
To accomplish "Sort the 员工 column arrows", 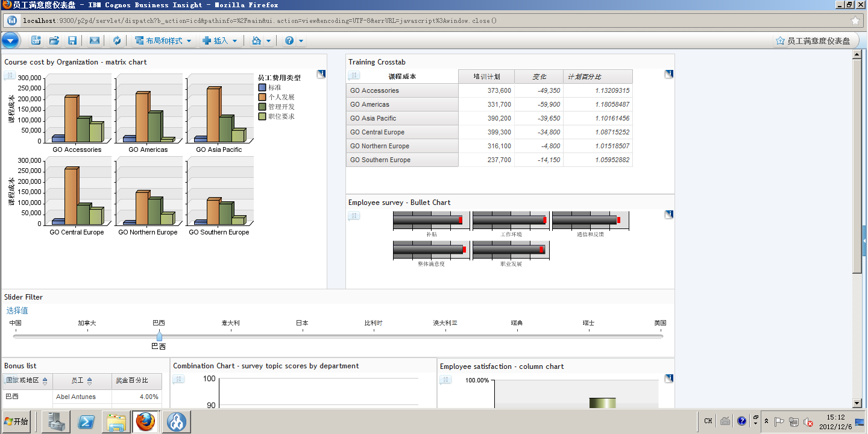I will click(90, 382).
